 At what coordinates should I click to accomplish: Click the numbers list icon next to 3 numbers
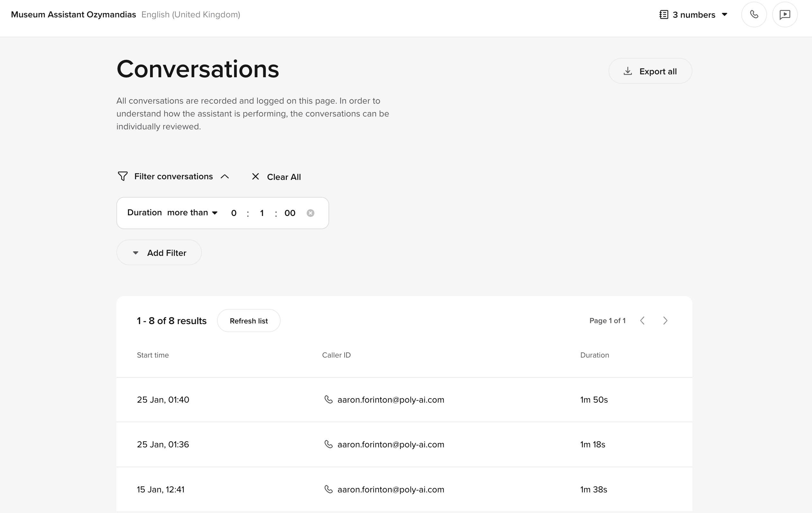point(663,14)
